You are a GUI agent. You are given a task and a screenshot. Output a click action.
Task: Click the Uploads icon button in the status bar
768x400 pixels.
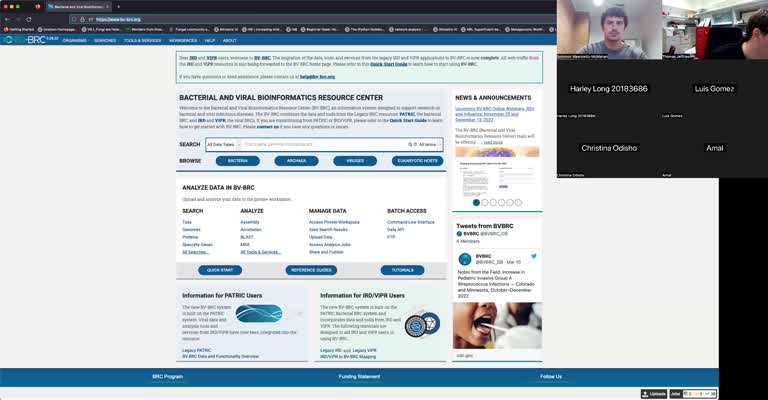[654, 394]
